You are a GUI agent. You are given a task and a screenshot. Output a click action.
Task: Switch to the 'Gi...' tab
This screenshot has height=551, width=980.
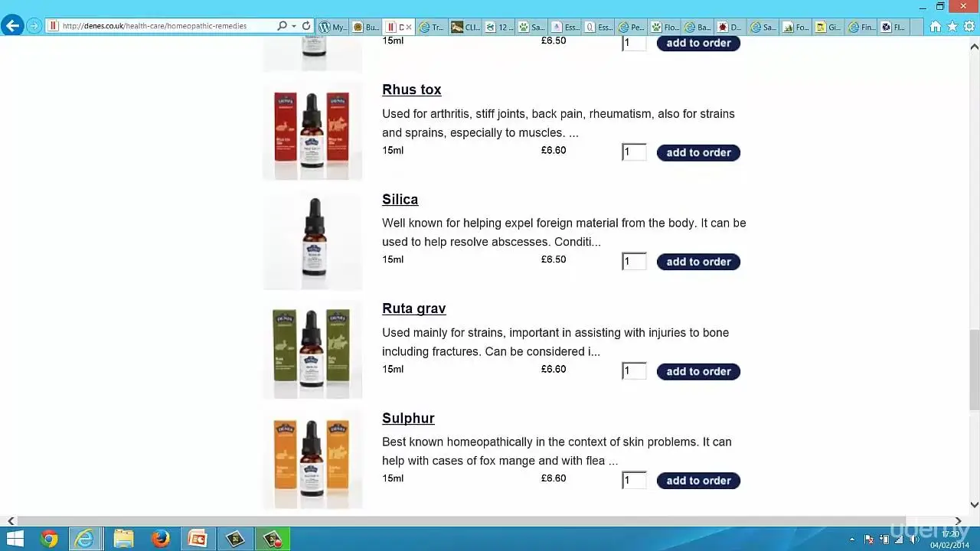pos(829,27)
